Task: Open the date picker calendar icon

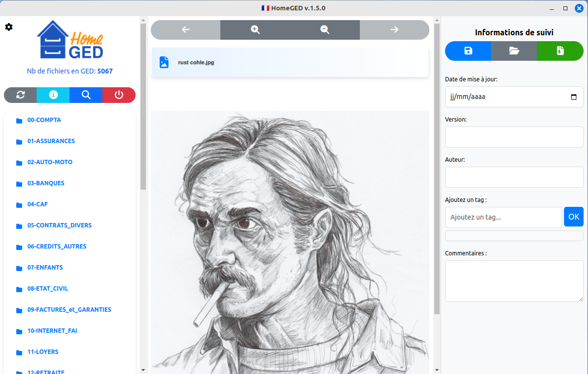Action: tap(574, 97)
